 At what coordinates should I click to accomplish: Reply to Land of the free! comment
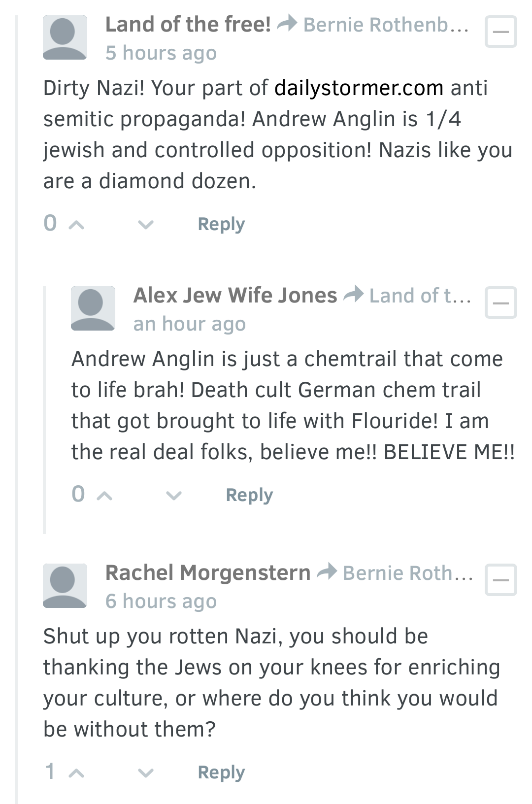[x=221, y=224]
